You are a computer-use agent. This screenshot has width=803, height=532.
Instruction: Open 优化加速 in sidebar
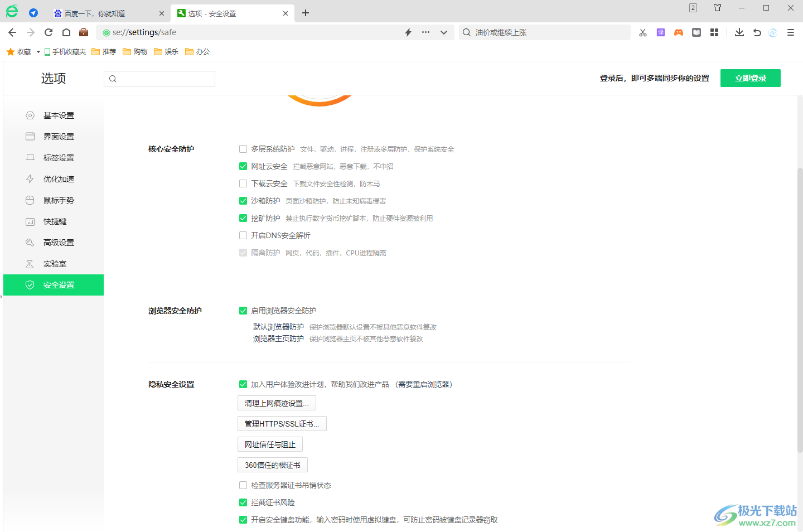[x=54, y=179]
